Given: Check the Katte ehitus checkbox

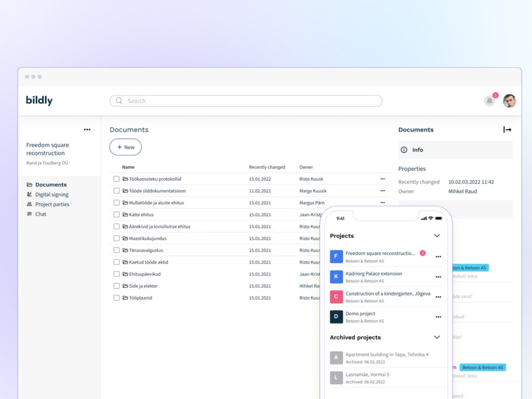Looking at the screenshot, I should pyautogui.click(x=116, y=215).
